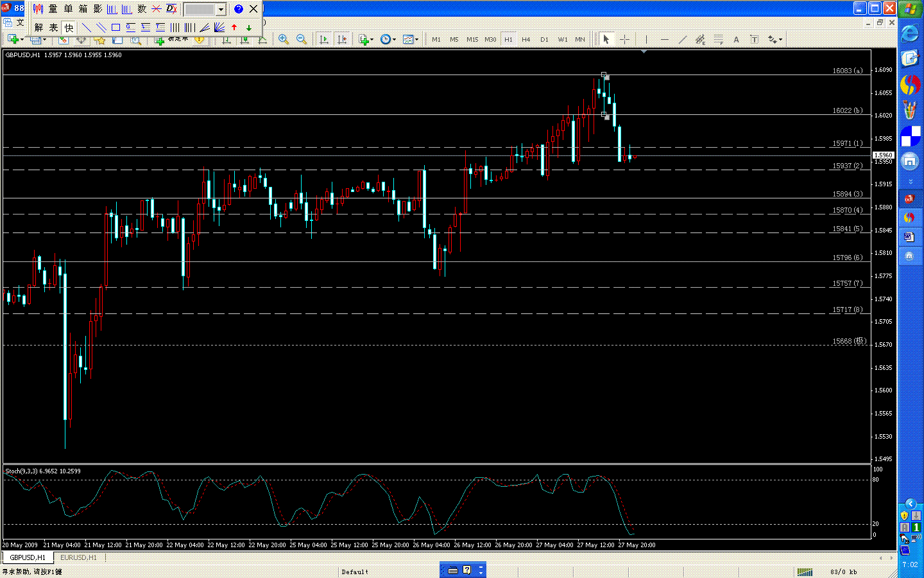Switch chart to M30 timeframe
The width and height of the screenshot is (924, 578).
click(x=490, y=39)
